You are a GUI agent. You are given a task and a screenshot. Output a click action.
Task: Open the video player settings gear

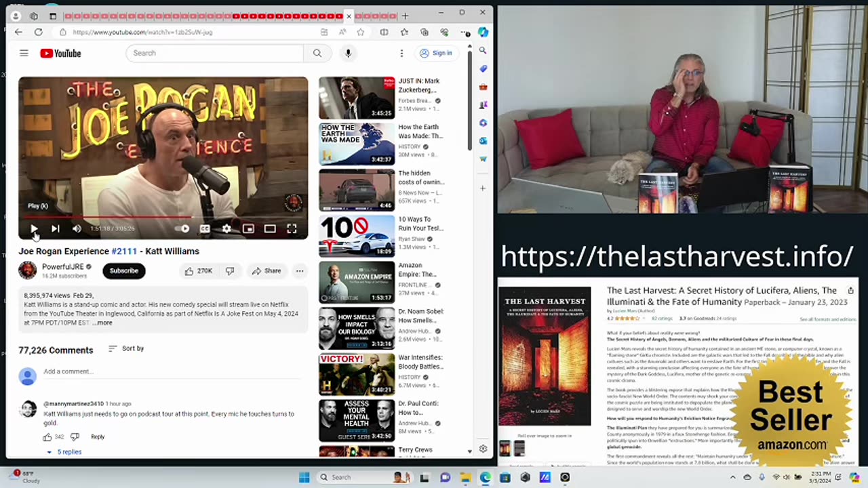pos(226,229)
